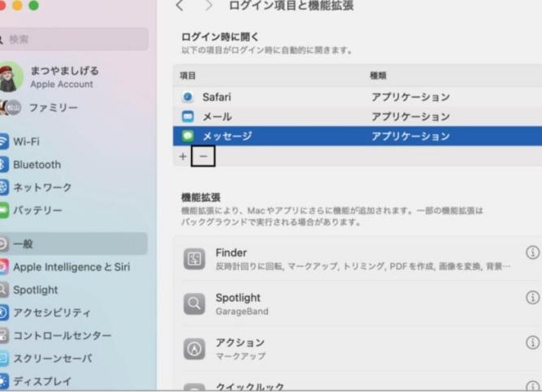Add a login item with plus button

(183, 157)
